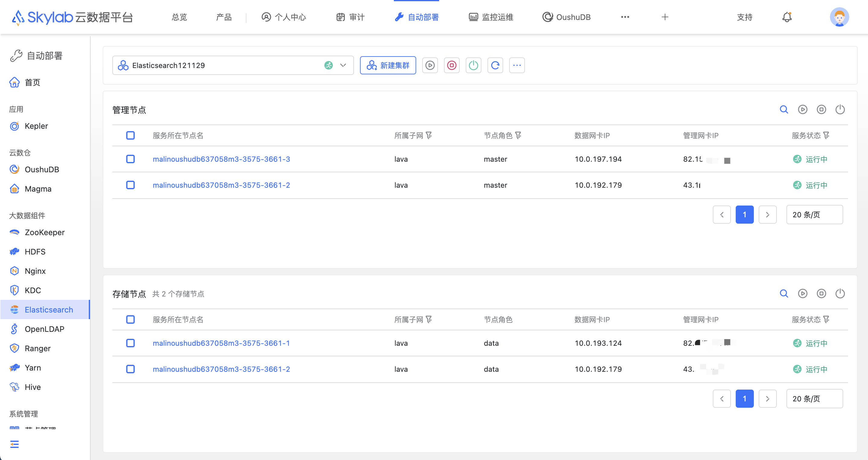The height and width of the screenshot is (460, 868).
Task: Filter 管理节点 by 服务状态
Action: coord(826,135)
